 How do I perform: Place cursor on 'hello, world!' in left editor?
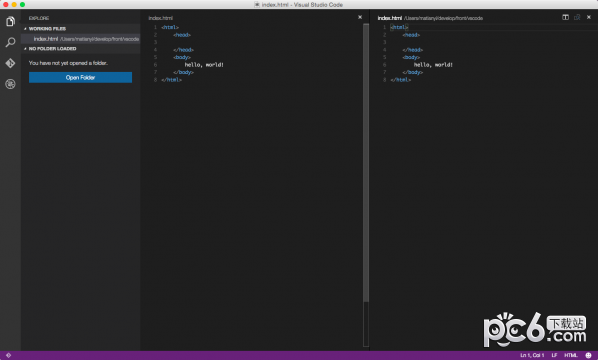(204, 65)
